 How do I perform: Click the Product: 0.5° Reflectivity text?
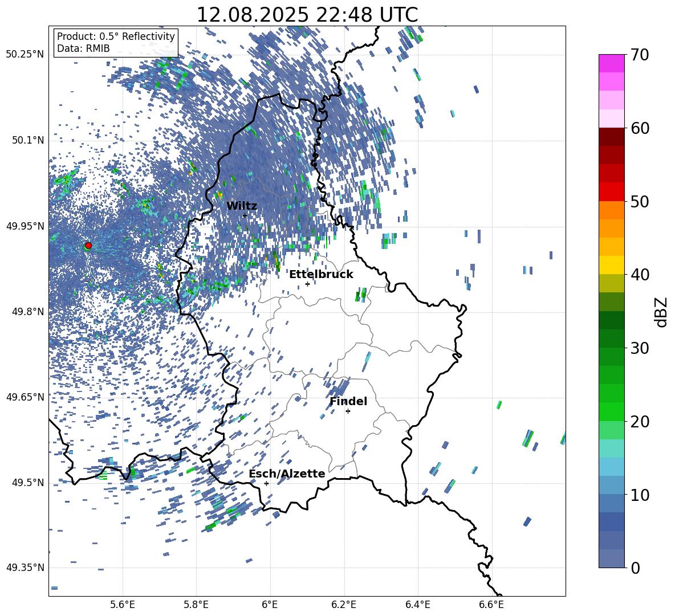point(116,36)
